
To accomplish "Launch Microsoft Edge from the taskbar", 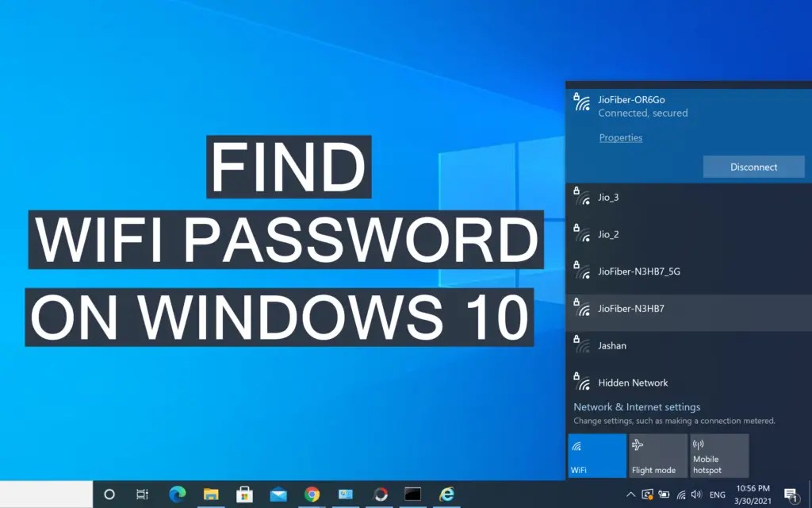I will (176, 494).
